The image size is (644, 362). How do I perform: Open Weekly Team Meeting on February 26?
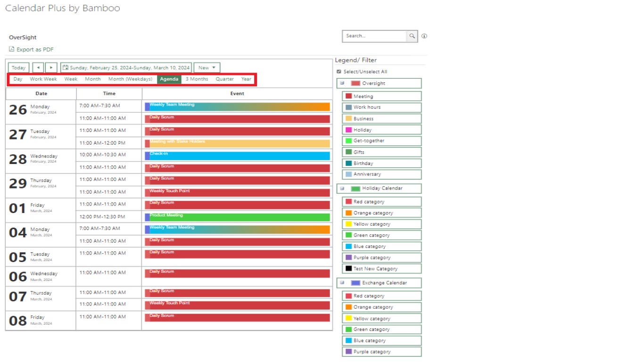pyautogui.click(x=238, y=107)
